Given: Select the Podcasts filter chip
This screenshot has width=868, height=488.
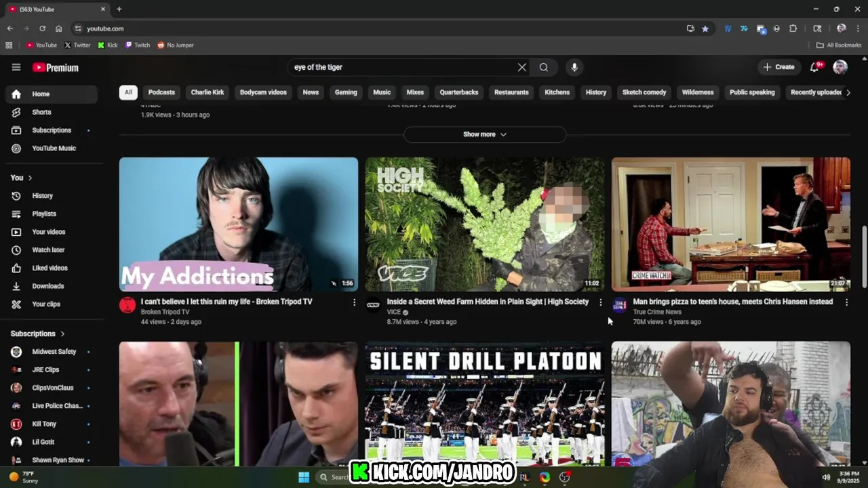Looking at the screenshot, I should (161, 92).
